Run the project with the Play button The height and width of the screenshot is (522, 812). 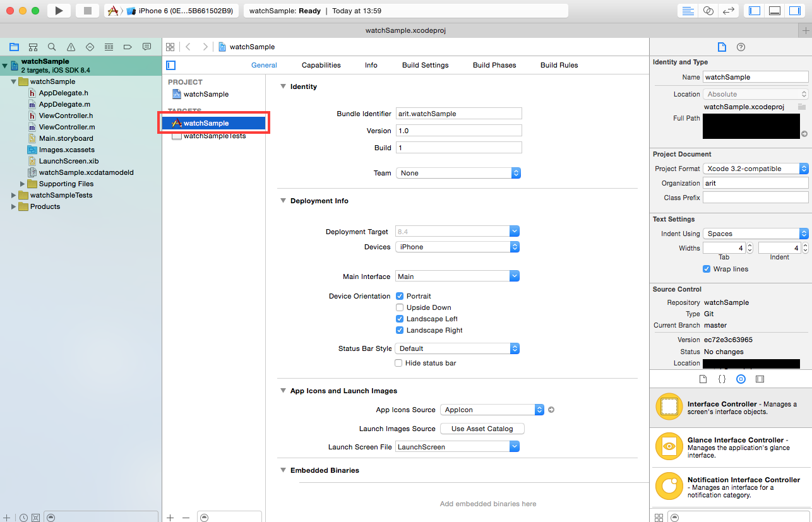pos(59,11)
